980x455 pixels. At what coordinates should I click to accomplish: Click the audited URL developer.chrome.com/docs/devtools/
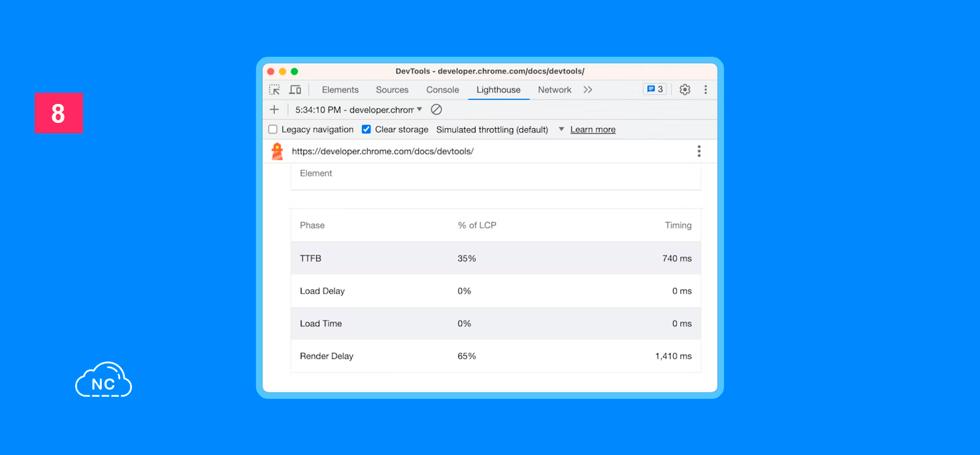point(383,151)
